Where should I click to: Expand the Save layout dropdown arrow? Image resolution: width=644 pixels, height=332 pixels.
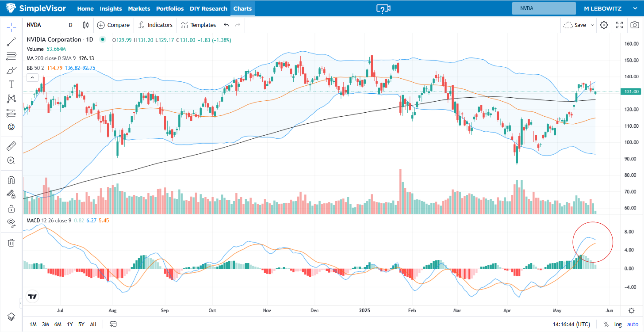click(x=592, y=25)
